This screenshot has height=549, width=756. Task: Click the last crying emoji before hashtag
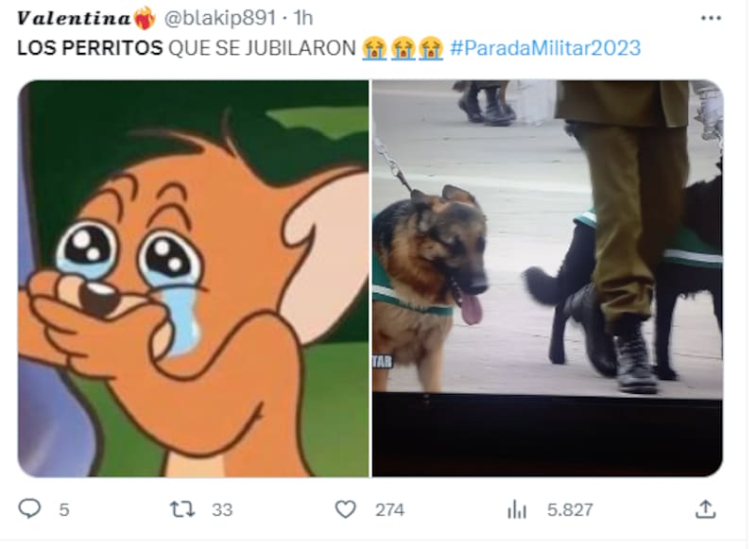[x=431, y=48]
